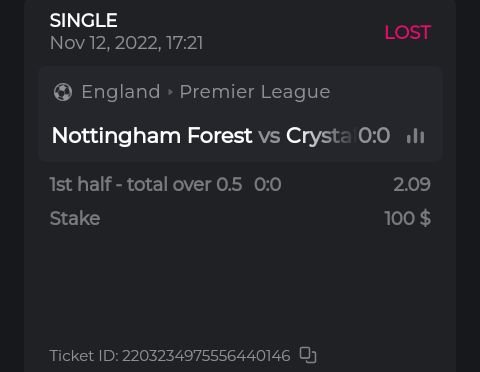Click the SINGLE bet type heading
480x372 pixels.
[83, 20]
